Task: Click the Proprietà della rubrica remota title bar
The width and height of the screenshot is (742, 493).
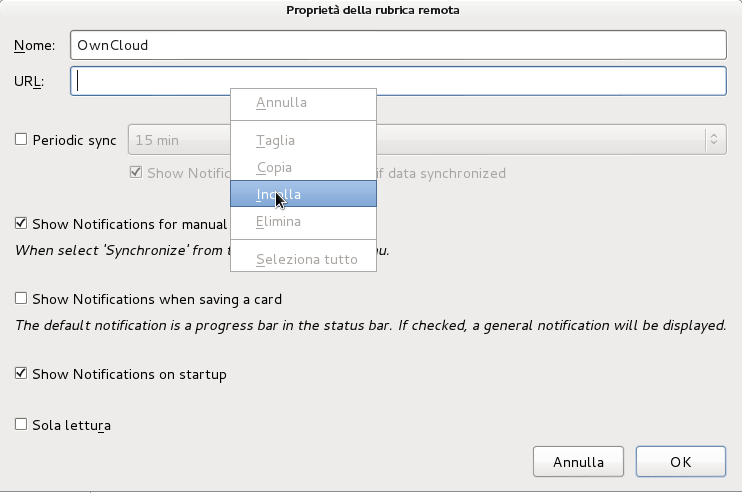Action: 371,11
